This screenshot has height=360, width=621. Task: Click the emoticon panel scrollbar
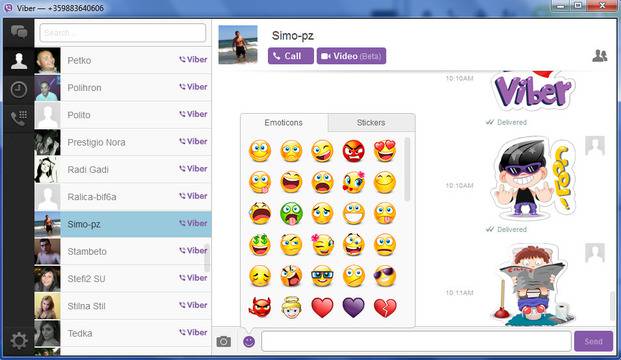click(x=407, y=170)
